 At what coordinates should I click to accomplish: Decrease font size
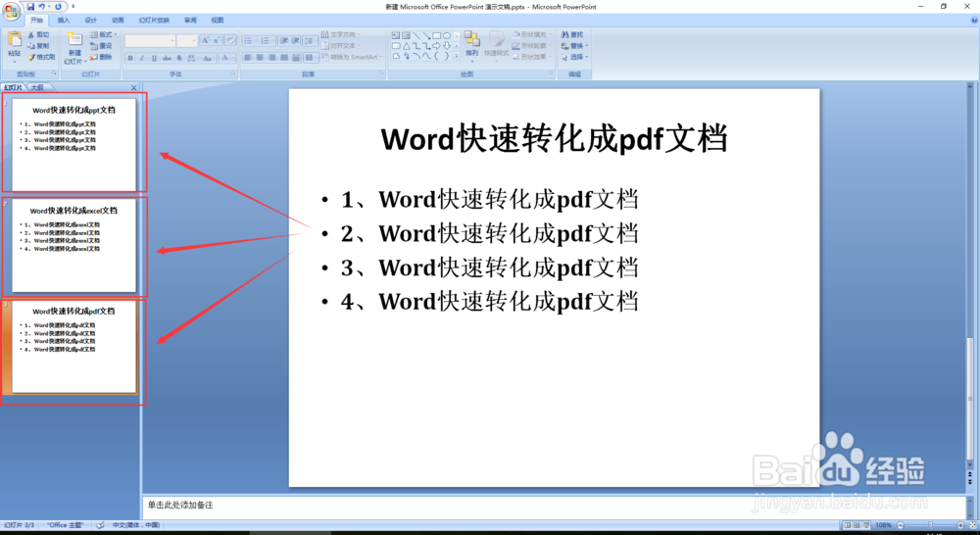tap(217, 40)
